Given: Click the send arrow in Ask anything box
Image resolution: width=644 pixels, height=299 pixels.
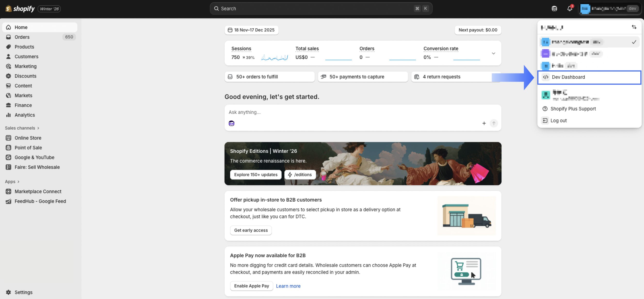Looking at the screenshot, I should click(x=493, y=123).
